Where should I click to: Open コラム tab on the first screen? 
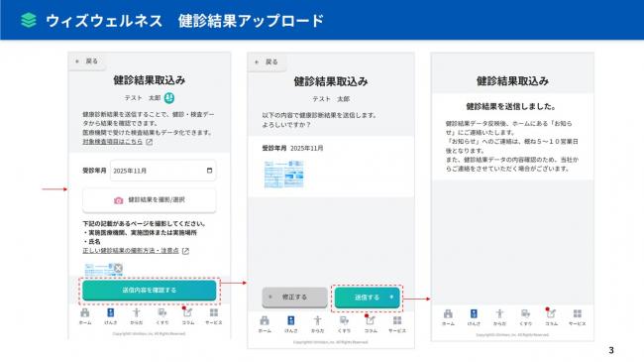point(187,316)
